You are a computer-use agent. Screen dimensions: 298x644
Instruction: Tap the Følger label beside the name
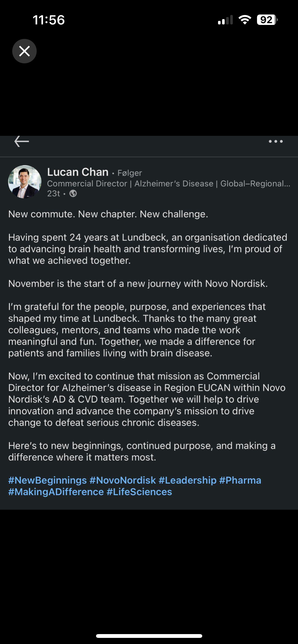point(130,173)
